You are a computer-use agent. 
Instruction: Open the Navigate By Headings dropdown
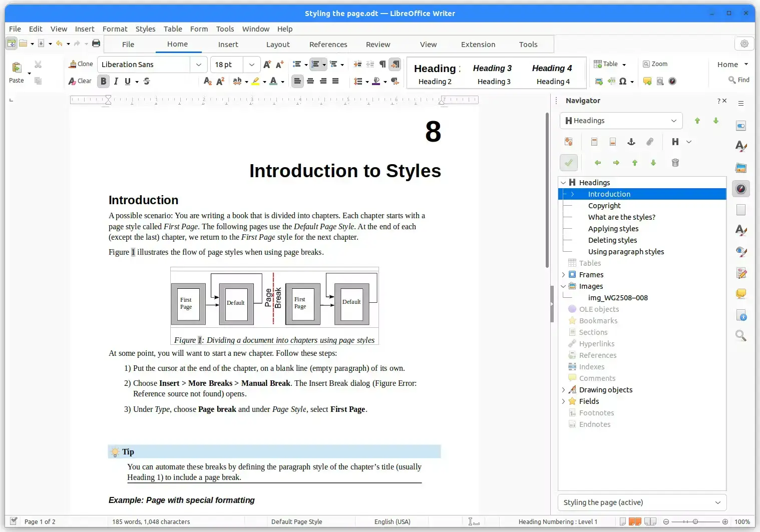tap(621, 121)
